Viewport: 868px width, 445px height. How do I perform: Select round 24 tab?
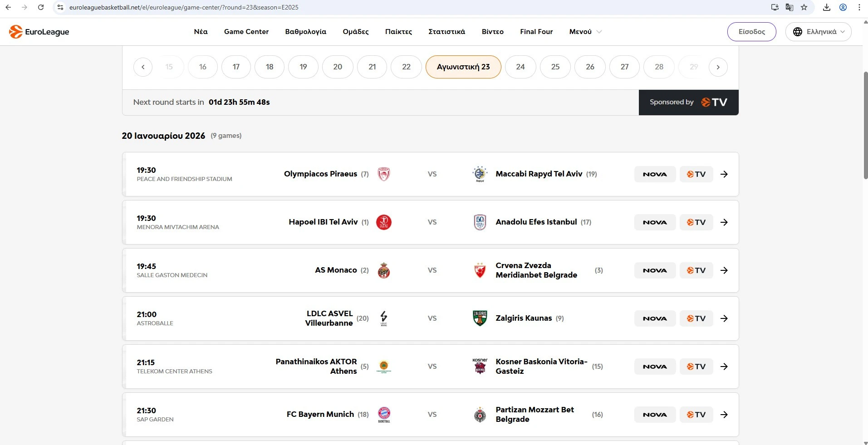coord(520,67)
